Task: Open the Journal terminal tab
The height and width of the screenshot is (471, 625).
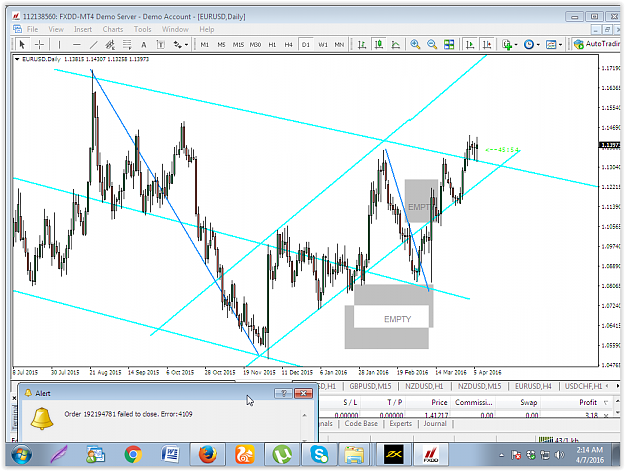Action: click(435, 423)
